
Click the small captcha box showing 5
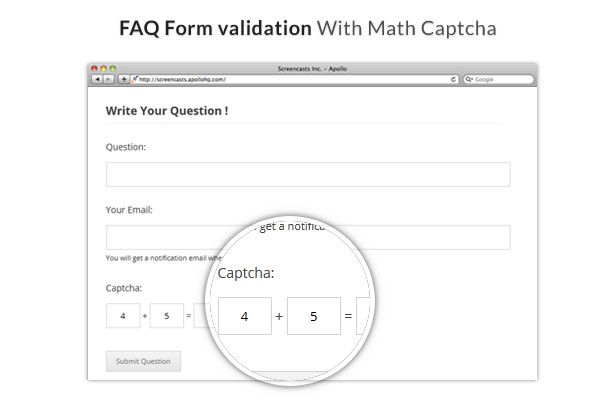pyautogui.click(x=167, y=316)
